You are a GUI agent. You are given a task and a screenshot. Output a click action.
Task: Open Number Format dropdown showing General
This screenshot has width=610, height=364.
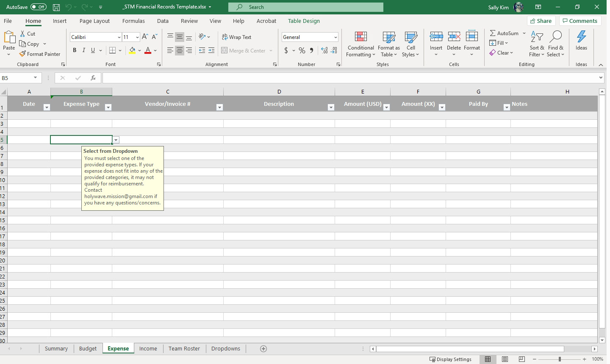coord(335,37)
